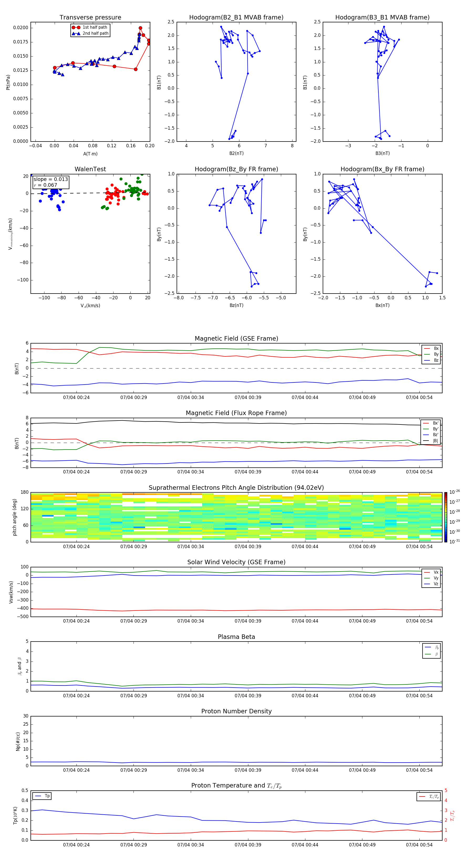The height and width of the screenshot is (868, 473).
Task: Click the 'A(T·m)' x-axis label
Action: [90, 154]
